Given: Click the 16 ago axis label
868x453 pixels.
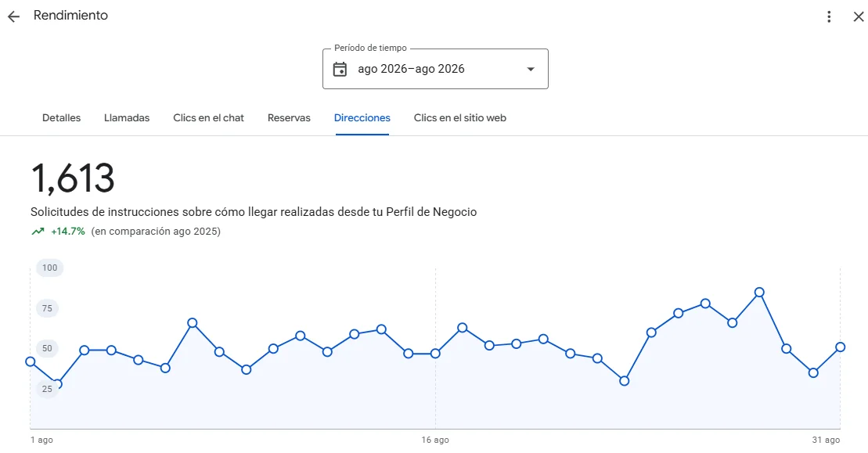Looking at the screenshot, I should [435, 440].
